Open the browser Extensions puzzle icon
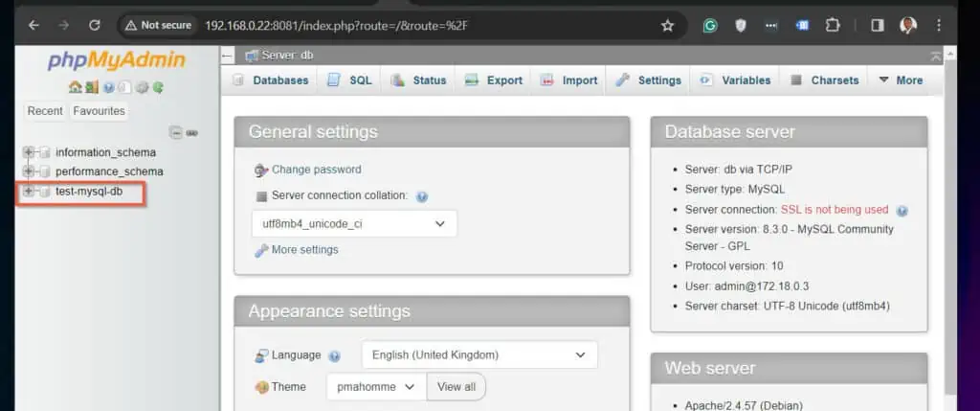The width and height of the screenshot is (980, 411). [833, 26]
